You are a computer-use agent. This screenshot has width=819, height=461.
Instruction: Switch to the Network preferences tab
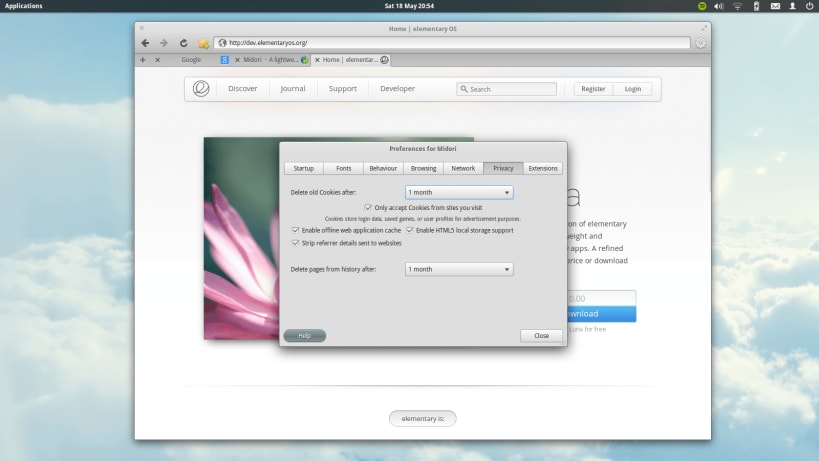463,168
